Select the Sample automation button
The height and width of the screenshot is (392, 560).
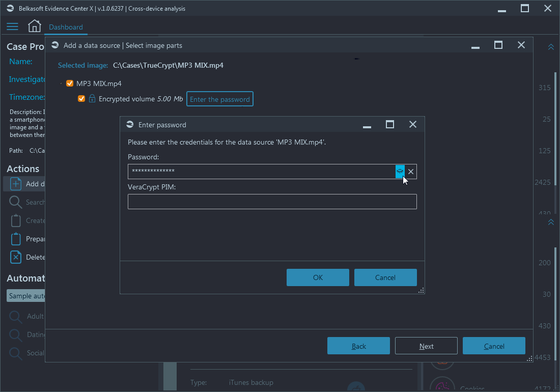[x=26, y=296]
